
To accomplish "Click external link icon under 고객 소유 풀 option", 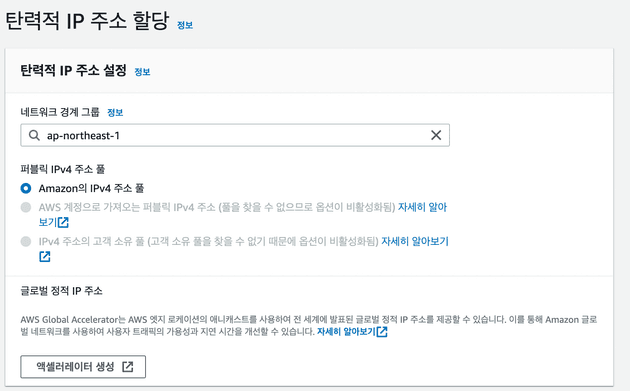I will pyautogui.click(x=45, y=256).
